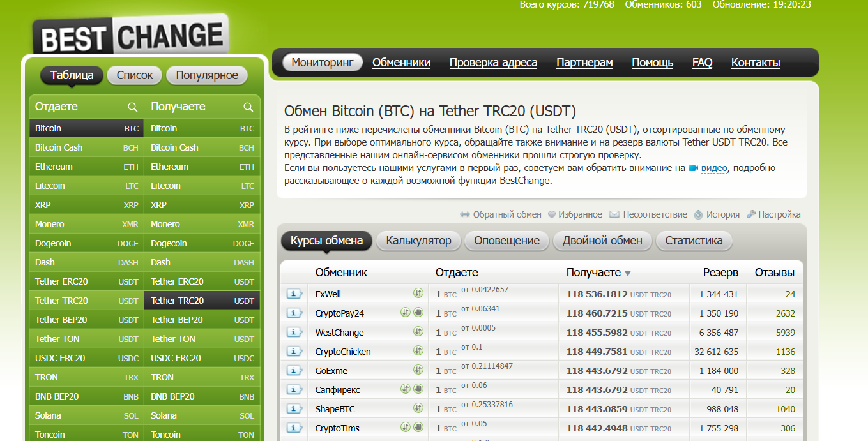The height and width of the screenshot is (441, 868).
Task: Click the История link
Action: 723,215
